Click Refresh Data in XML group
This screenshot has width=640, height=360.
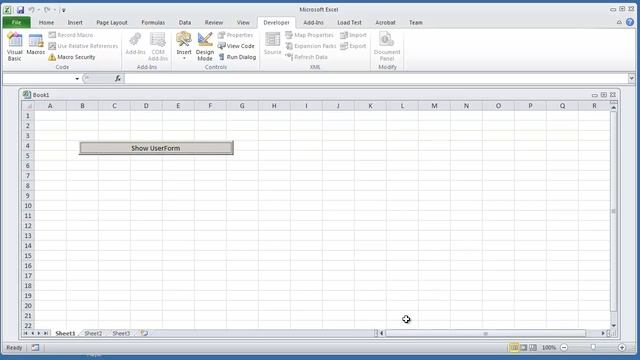coord(307,57)
